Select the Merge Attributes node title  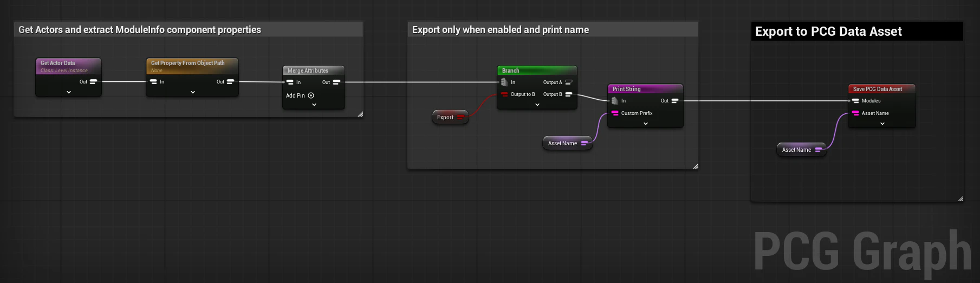308,70
